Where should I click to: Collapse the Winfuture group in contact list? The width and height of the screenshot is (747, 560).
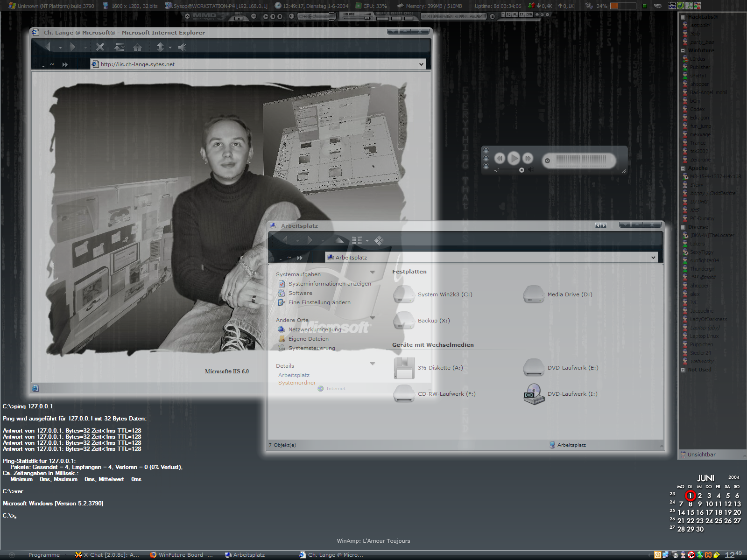683,50
